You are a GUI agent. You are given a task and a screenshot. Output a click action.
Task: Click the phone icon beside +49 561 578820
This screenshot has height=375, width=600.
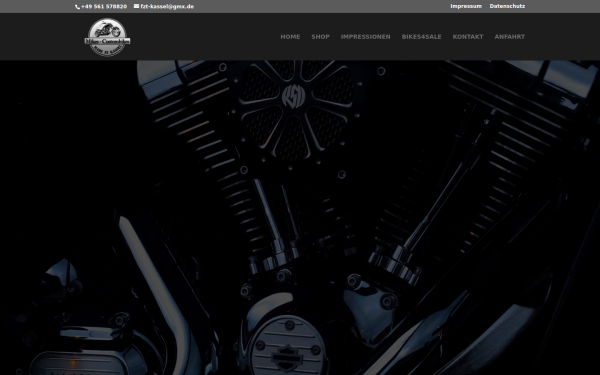tap(77, 7)
